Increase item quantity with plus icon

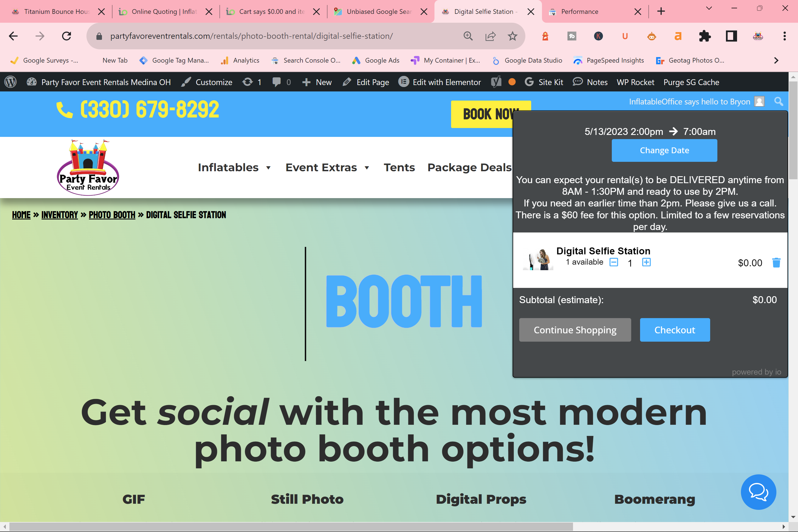tap(646, 262)
